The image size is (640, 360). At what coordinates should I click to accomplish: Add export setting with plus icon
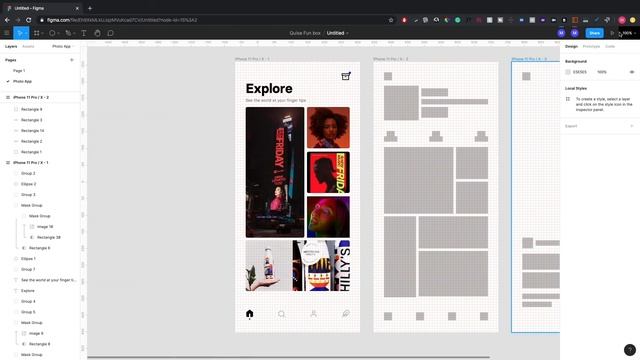coord(632,126)
